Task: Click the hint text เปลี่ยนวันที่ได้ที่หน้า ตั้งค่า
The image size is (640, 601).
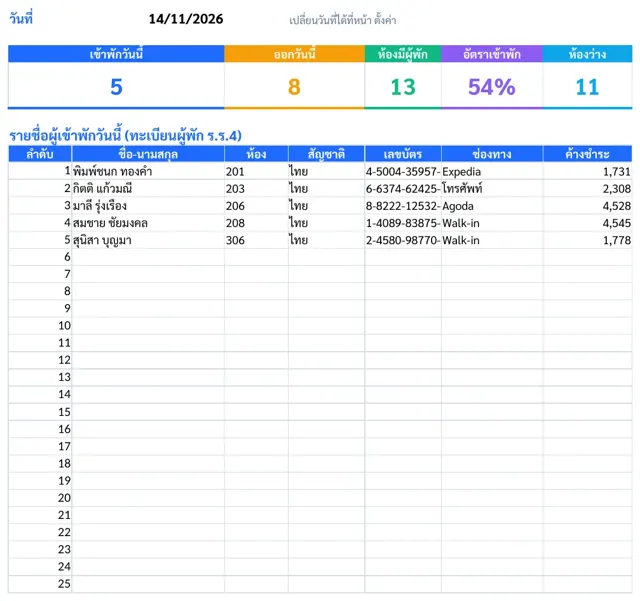Action: click(x=342, y=20)
